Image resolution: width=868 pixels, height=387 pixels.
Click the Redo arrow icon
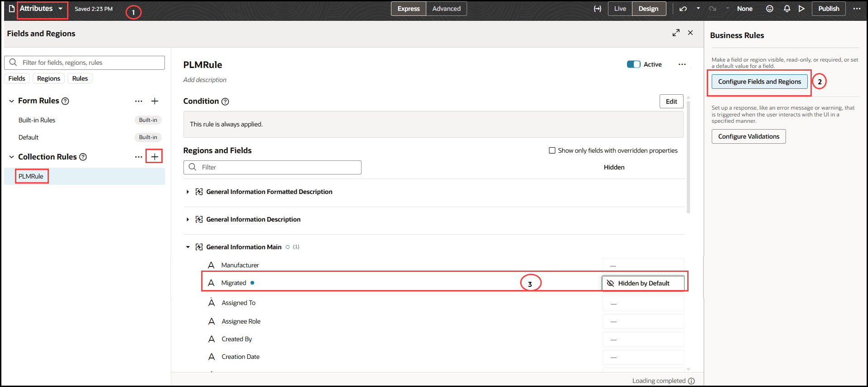coord(713,9)
